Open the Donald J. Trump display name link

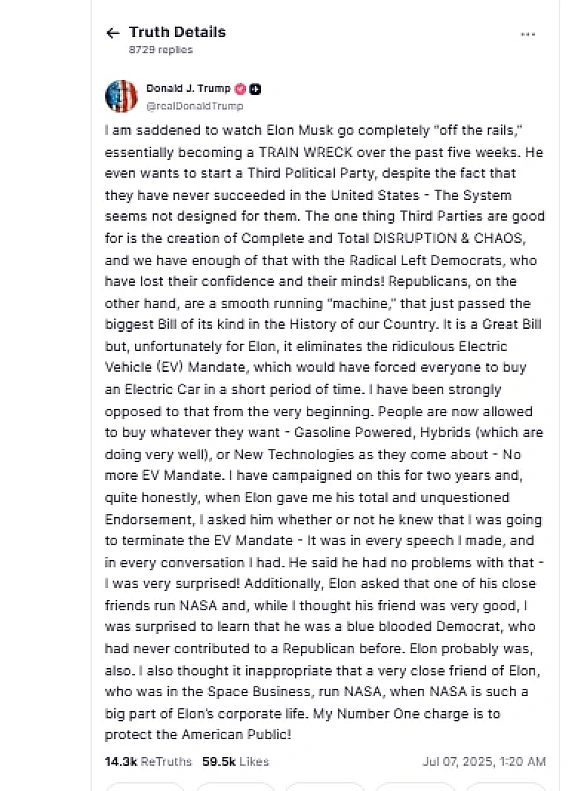tap(188, 88)
